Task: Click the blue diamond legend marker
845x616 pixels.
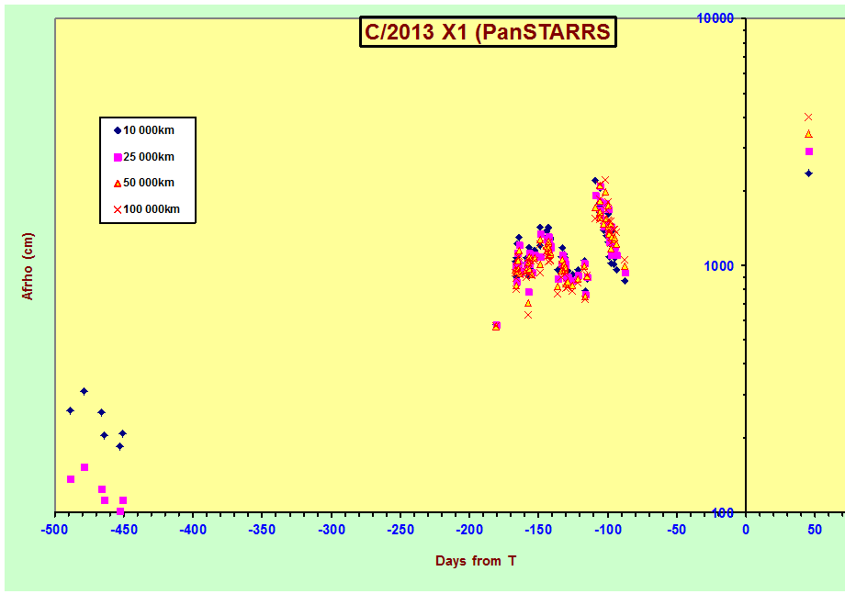Action: pyautogui.click(x=118, y=130)
